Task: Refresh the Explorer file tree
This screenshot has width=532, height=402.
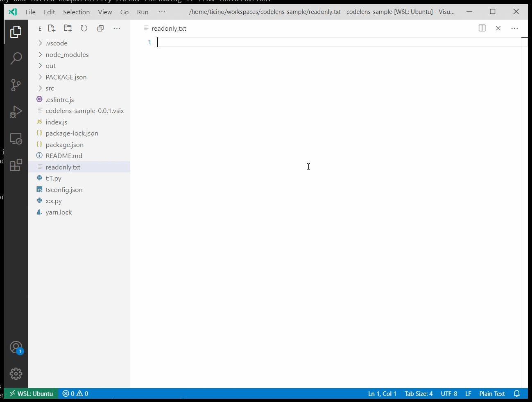Action: point(84,28)
